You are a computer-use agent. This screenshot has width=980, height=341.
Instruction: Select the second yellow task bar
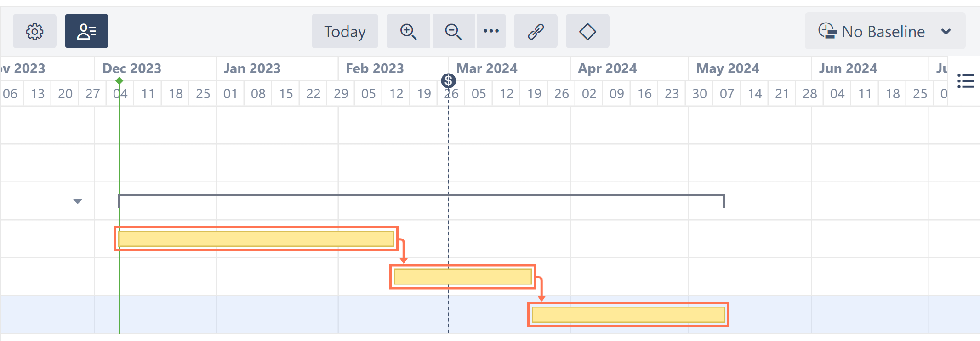tap(463, 277)
